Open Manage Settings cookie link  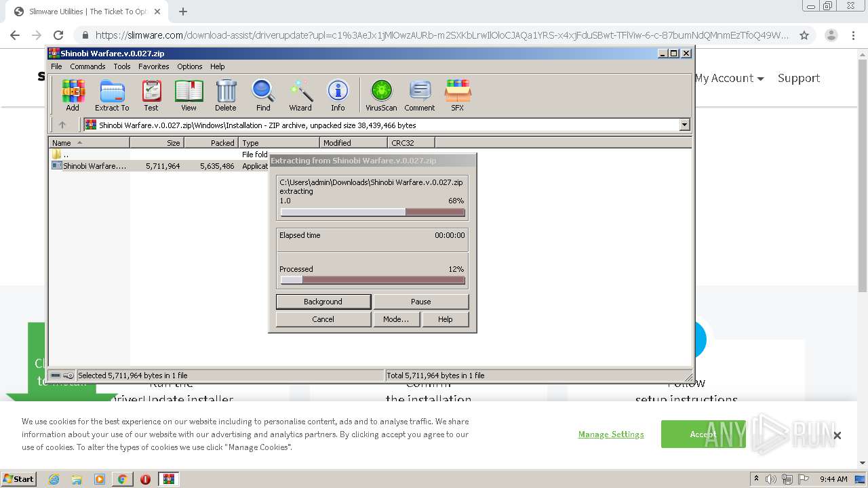click(611, 434)
